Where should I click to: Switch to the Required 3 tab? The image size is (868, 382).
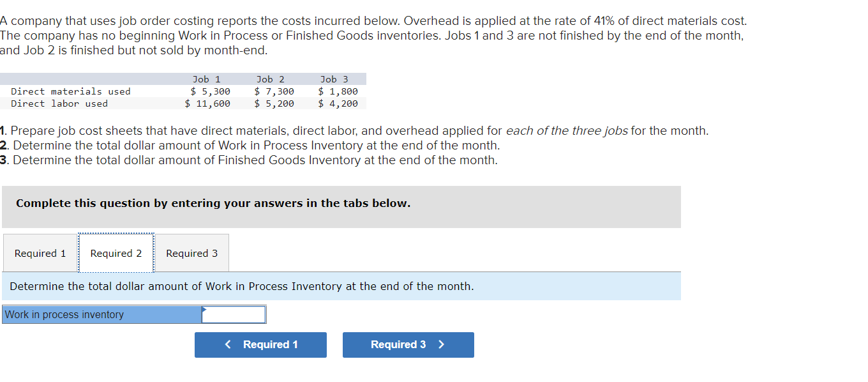point(191,253)
